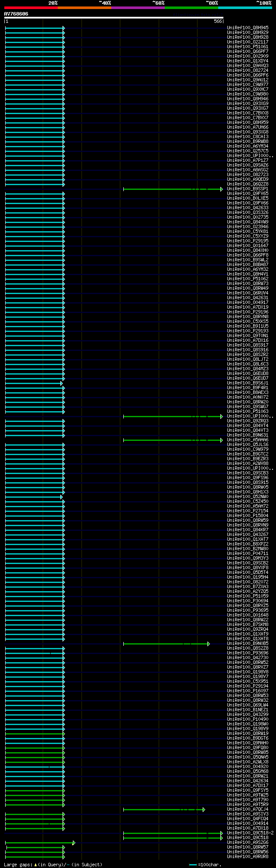This screenshot has height=868, width=276.
Task: Click the white query length bar
Action: (114, 18)
